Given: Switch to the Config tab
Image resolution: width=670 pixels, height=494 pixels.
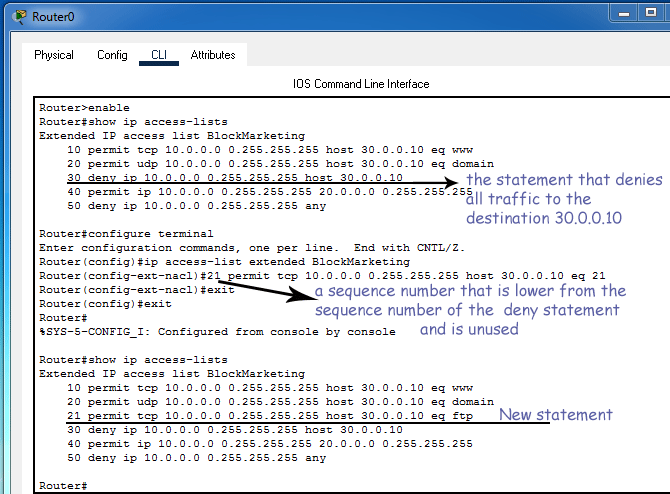Looking at the screenshot, I should (x=112, y=55).
